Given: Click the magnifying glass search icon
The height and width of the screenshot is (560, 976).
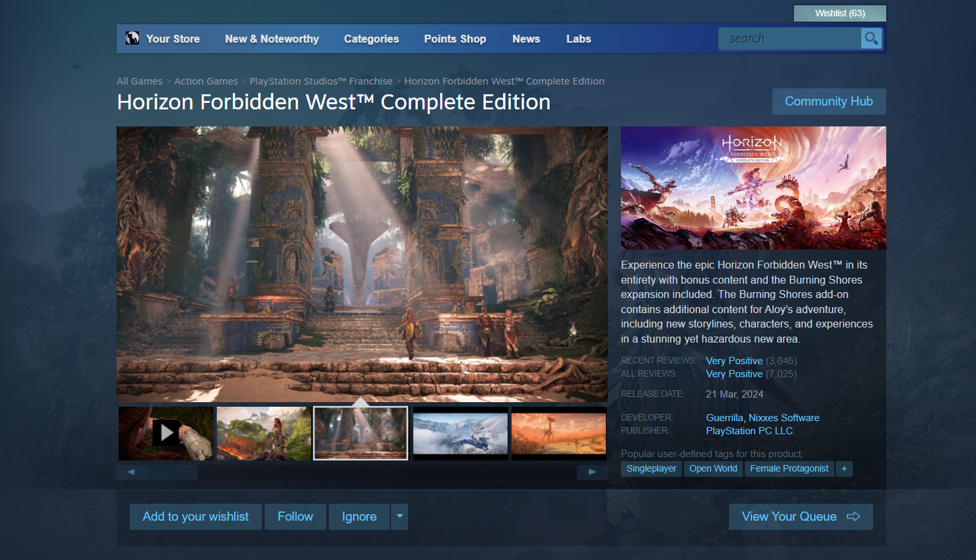Looking at the screenshot, I should tap(872, 38).
